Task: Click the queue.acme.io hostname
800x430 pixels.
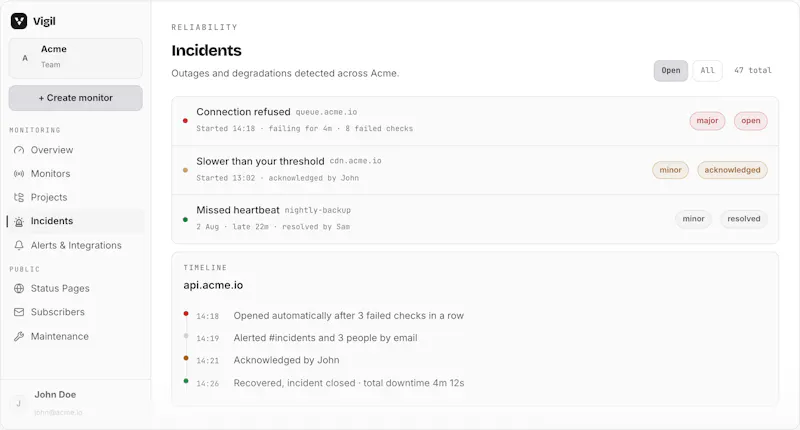Action: tap(327, 112)
